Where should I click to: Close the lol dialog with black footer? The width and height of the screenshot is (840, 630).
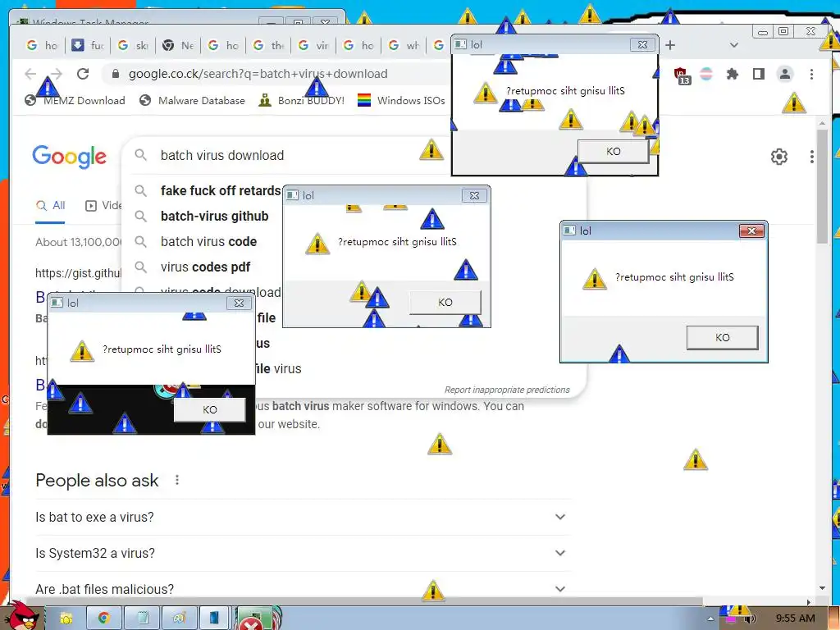239,304
